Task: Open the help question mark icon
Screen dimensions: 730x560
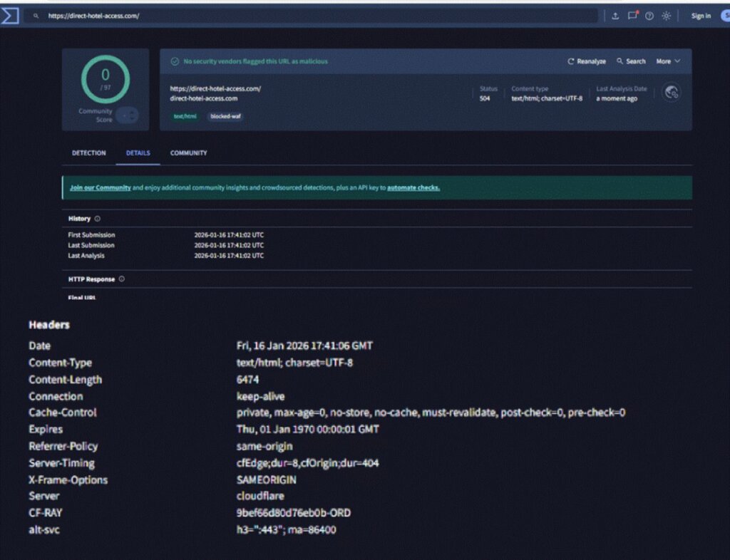Action: pos(649,16)
